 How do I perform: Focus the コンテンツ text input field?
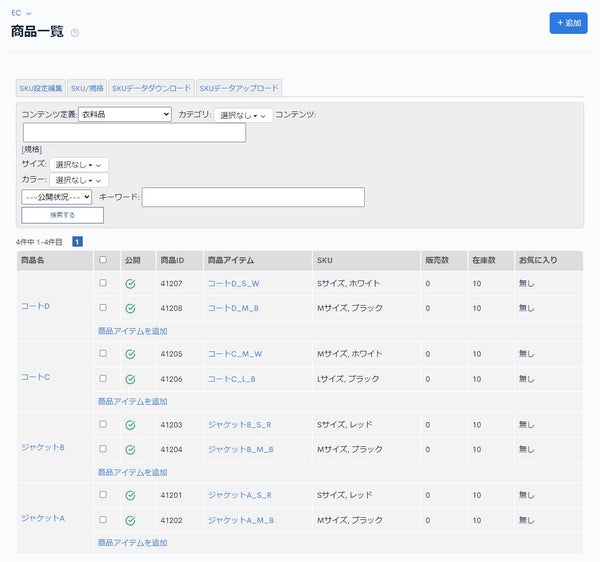134,133
